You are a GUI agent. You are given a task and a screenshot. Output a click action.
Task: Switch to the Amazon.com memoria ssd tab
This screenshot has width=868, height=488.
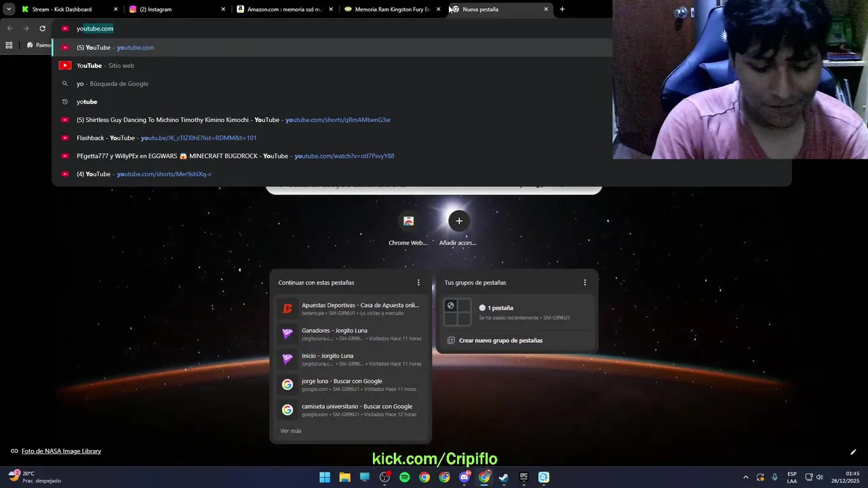tap(284, 9)
